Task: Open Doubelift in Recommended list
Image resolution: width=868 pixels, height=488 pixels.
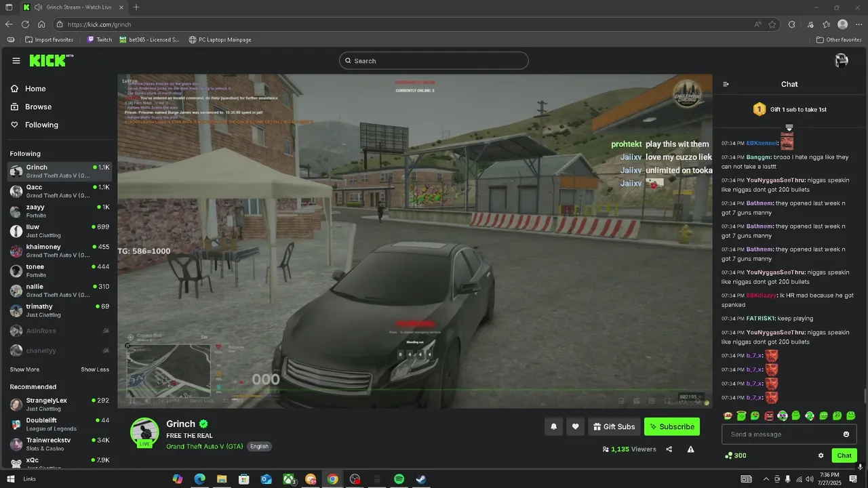Action: click(x=60, y=424)
